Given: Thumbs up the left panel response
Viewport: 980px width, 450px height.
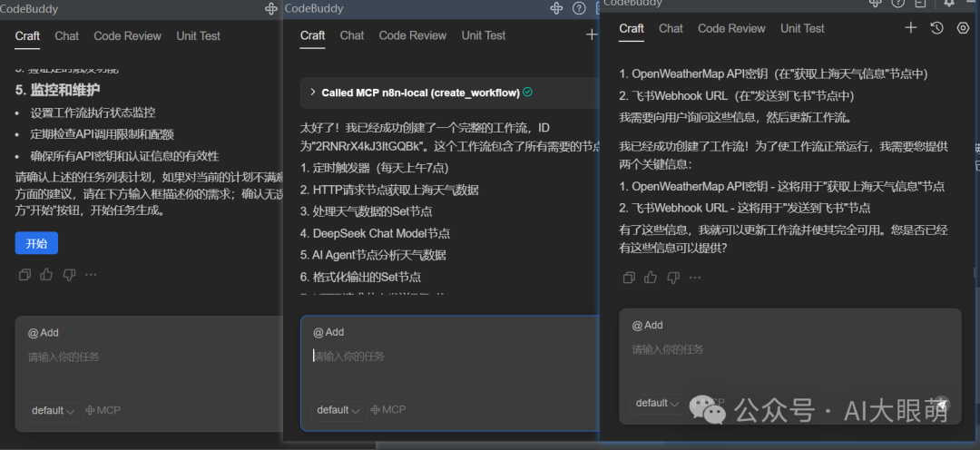Looking at the screenshot, I should pyautogui.click(x=46, y=274).
